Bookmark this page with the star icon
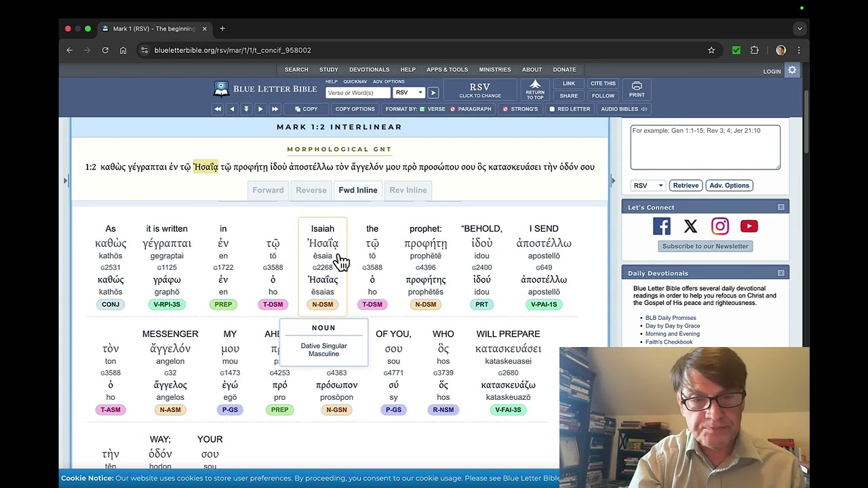Viewport: 868px width, 488px height. [x=711, y=50]
